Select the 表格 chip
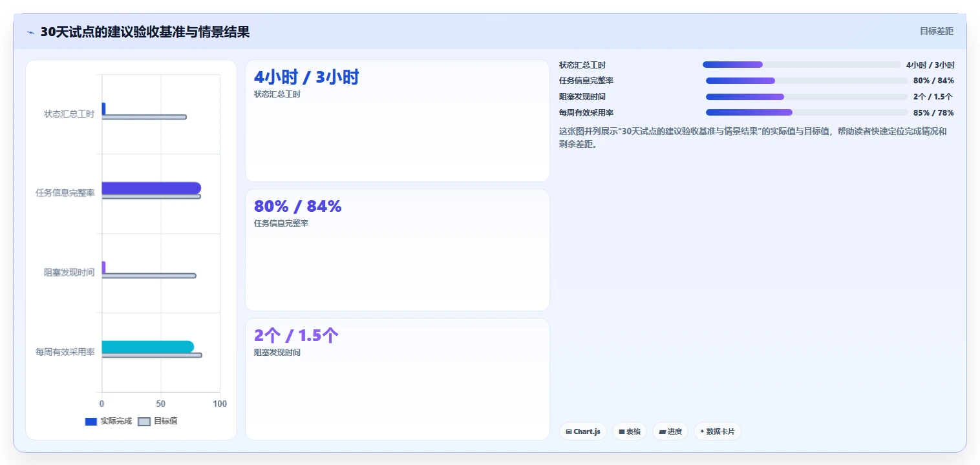The height and width of the screenshot is (465, 980). tap(630, 431)
